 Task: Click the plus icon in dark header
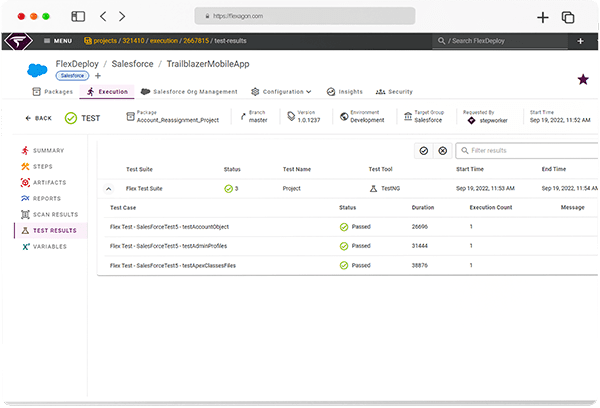[580, 41]
